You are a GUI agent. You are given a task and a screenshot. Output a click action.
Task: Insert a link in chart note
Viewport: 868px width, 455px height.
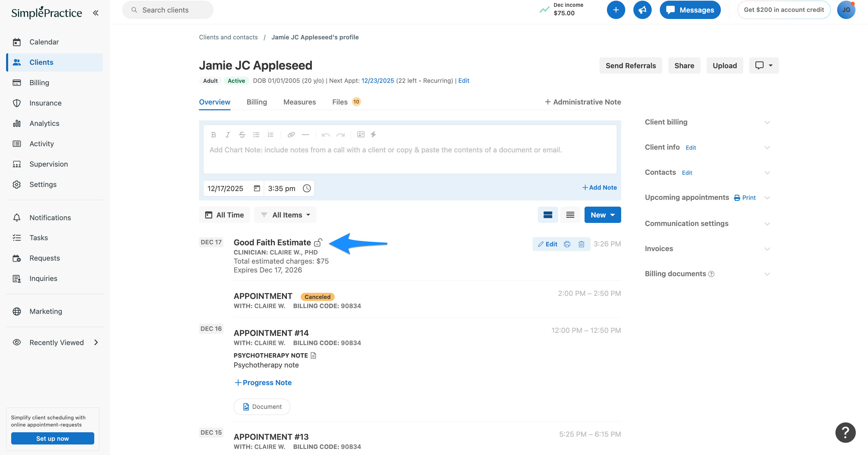[x=291, y=135]
